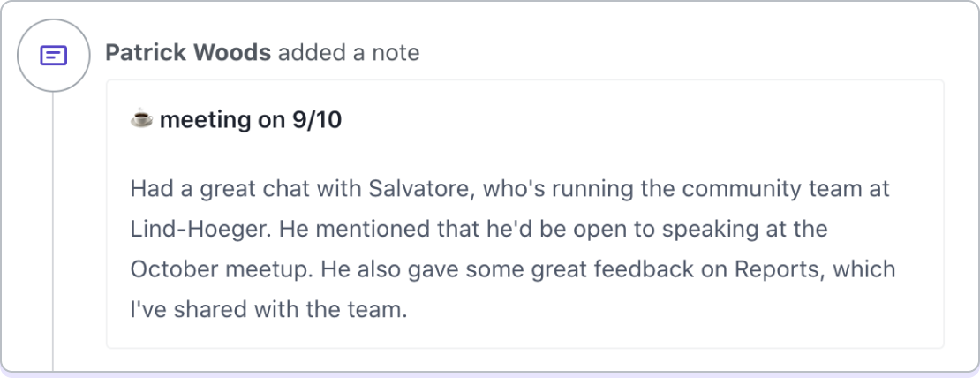This screenshot has height=378, width=980.
Task: Click the purple bar along the bottom edge
Action: click(490, 374)
